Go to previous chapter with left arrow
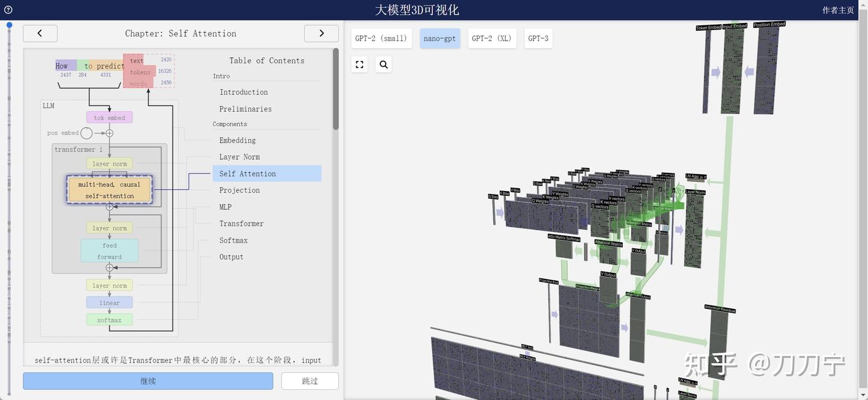Viewport: 868px width, 400px height. coord(40,33)
